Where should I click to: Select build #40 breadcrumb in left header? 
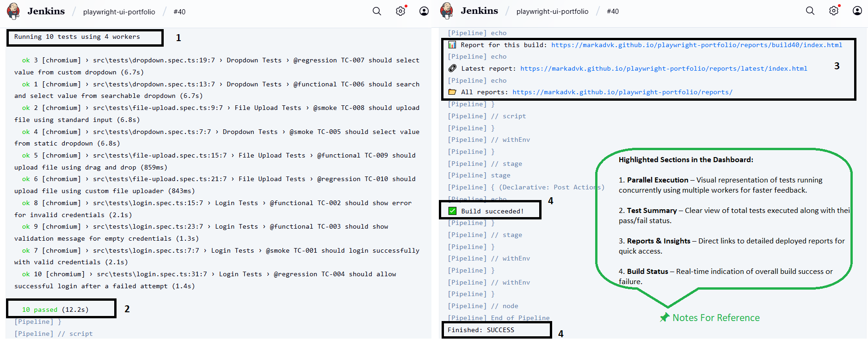point(179,12)
